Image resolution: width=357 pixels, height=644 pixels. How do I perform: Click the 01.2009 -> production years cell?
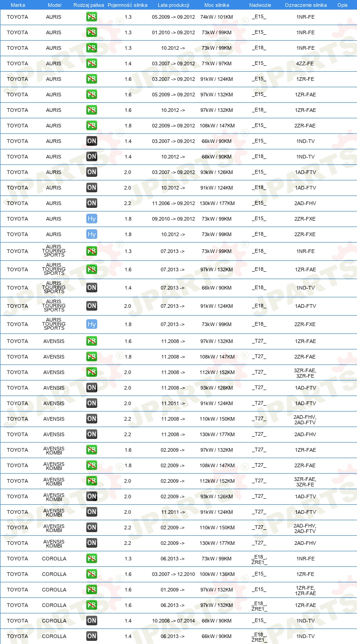pyautogui.click(x=173, y=590)
